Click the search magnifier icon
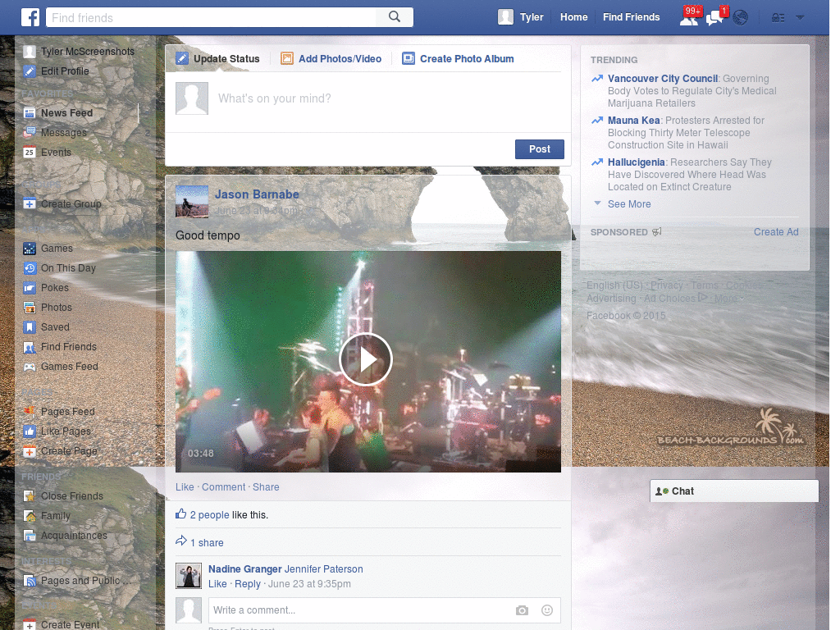This screenshot has height=630, width=840. [x=395, y=16]
